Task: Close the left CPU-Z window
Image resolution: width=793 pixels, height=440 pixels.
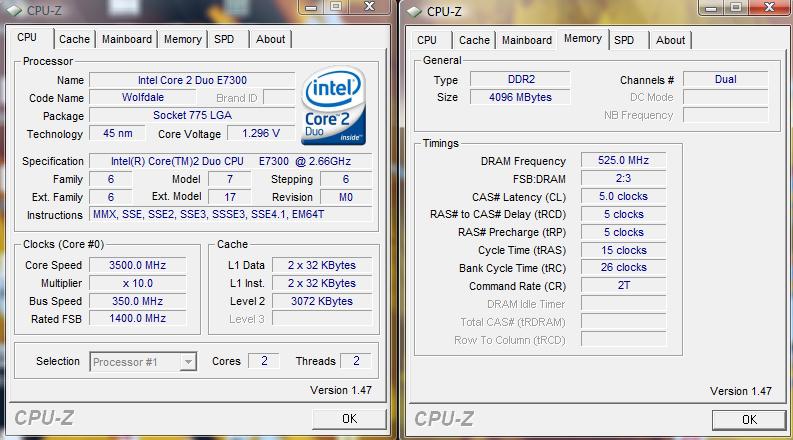Action: pos(370,7)
